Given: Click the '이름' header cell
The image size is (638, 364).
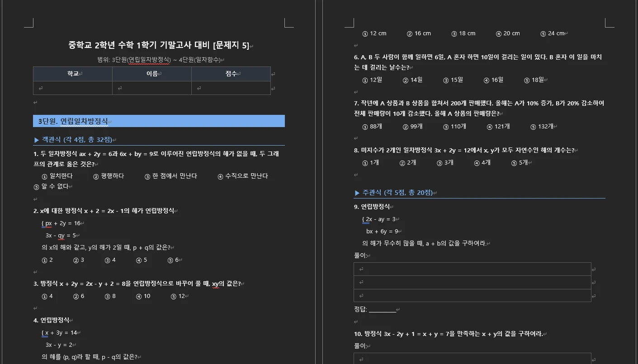Looking at the screenshot, I should 152,74.
